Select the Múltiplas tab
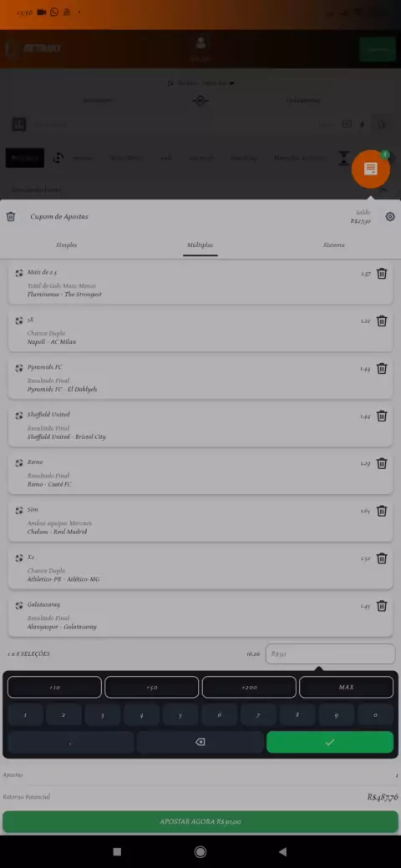401x868 pixels. (200, 245)
